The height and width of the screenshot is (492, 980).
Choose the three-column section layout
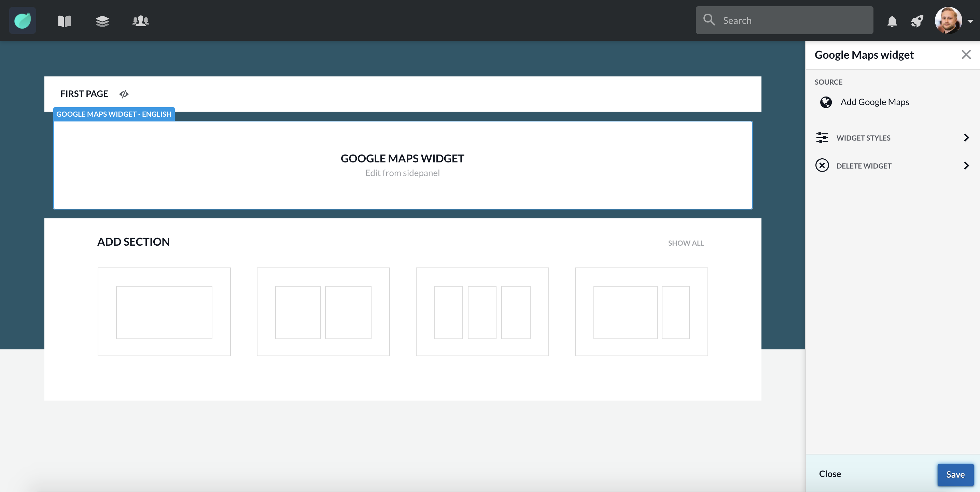point(482,312)
